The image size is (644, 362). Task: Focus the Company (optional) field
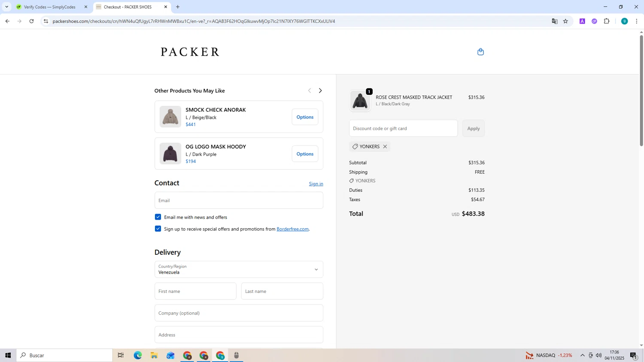[239, 313]
